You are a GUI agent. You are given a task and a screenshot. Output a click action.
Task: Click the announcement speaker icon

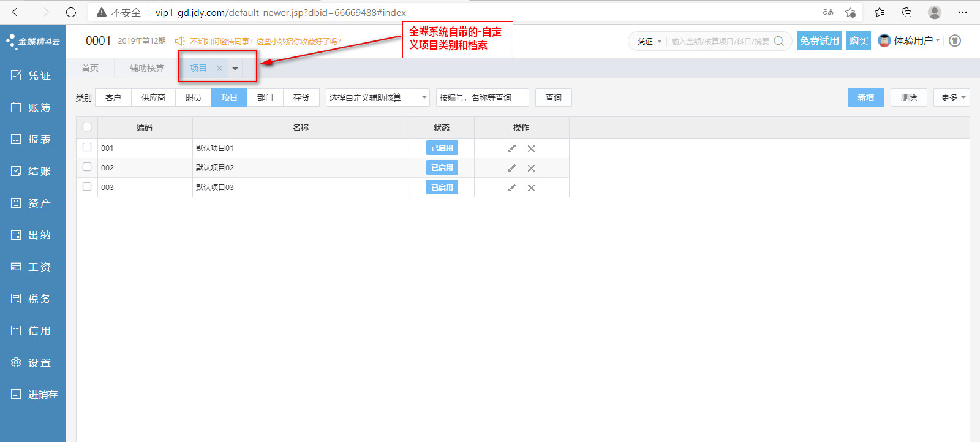[x=179, y=41]
